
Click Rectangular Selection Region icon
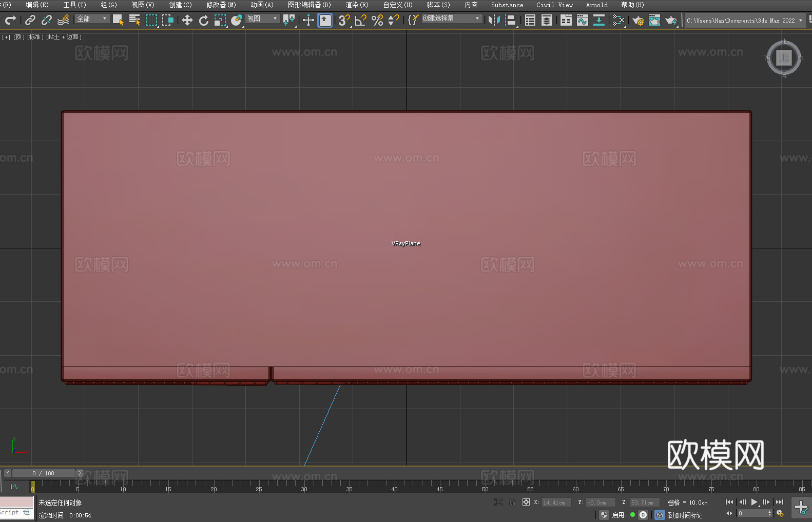coord(151,20)
